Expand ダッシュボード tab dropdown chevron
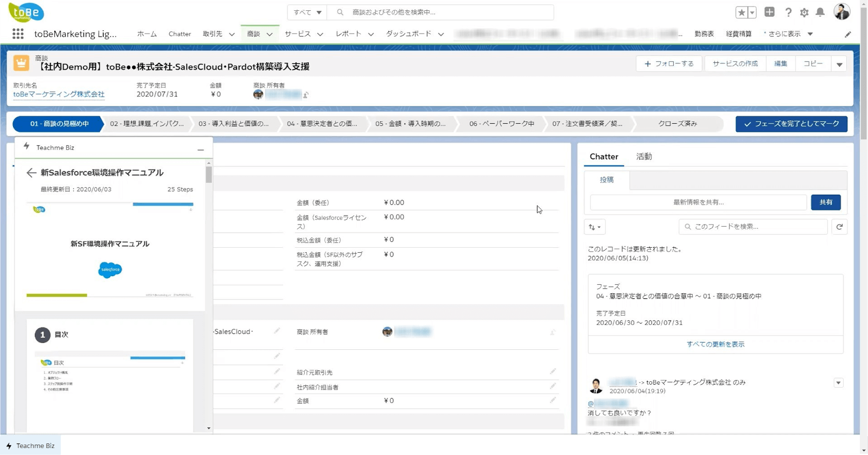Screen dimensions: 868x455 [441, 34]
